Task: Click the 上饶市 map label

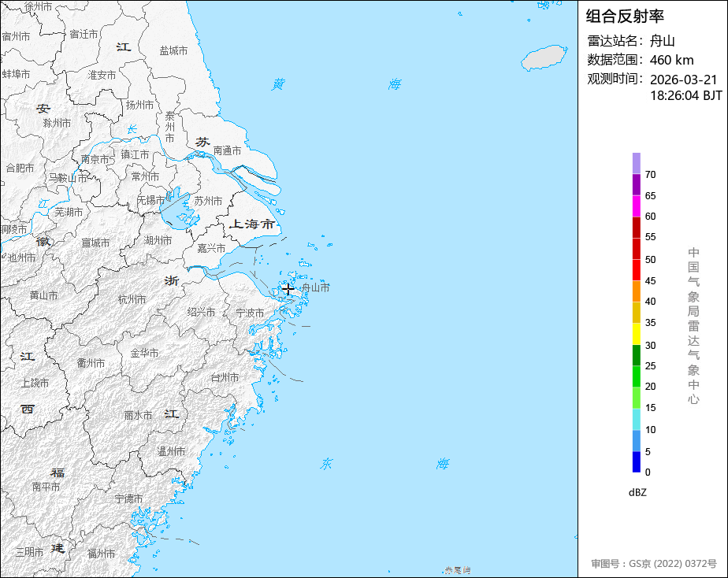Action: (x=35, y=383)
